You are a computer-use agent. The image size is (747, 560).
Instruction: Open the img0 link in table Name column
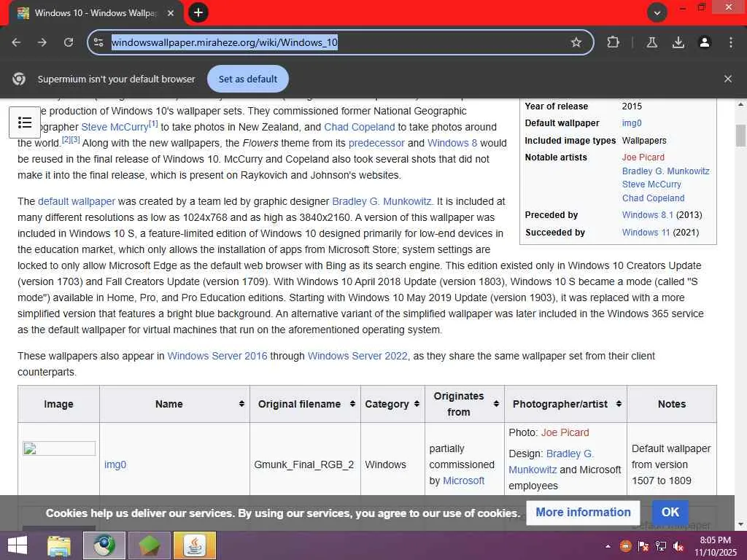click(x=115, y=464)
